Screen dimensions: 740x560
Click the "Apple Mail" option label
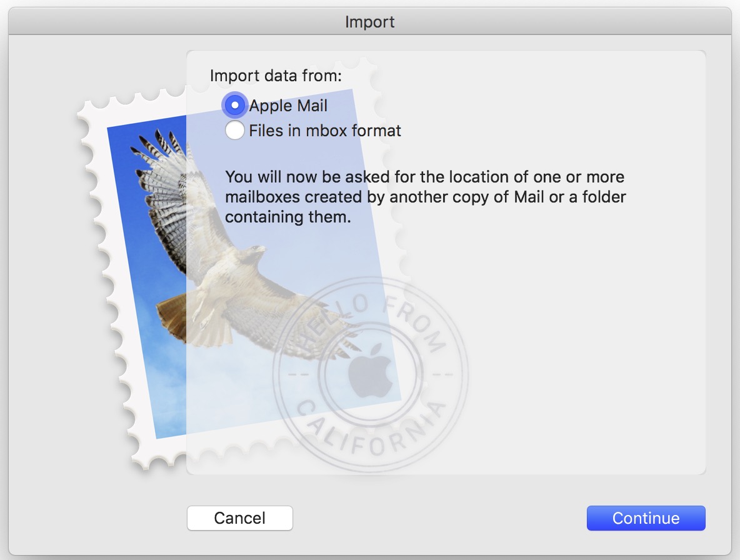click(x=288, y=106)
